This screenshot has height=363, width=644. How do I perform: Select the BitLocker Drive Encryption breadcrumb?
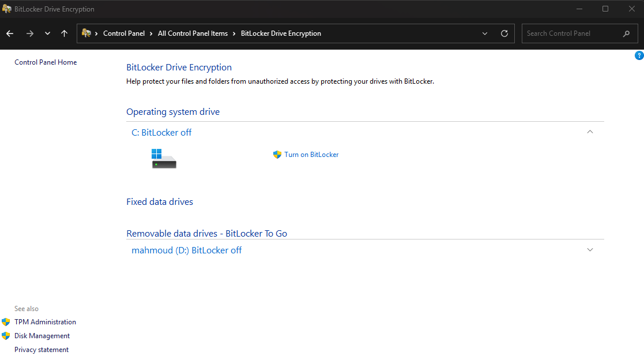(281, 33)
